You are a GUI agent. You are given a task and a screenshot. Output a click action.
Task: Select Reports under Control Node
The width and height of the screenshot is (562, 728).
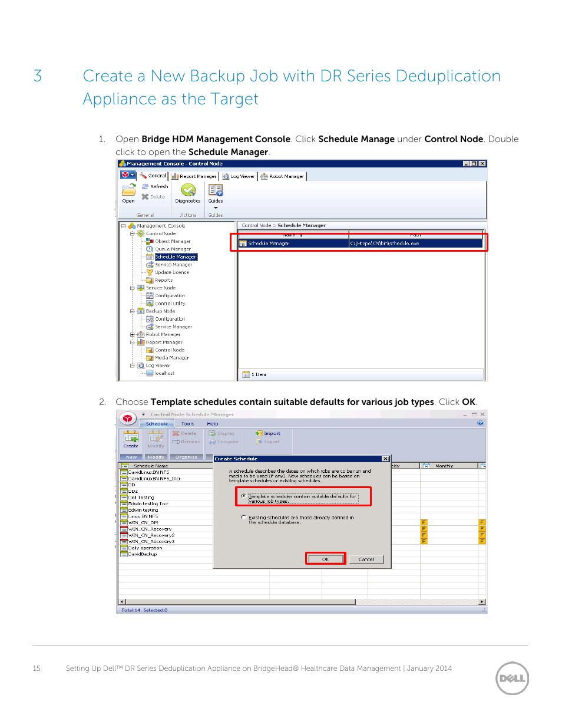[x=164, y=280]
